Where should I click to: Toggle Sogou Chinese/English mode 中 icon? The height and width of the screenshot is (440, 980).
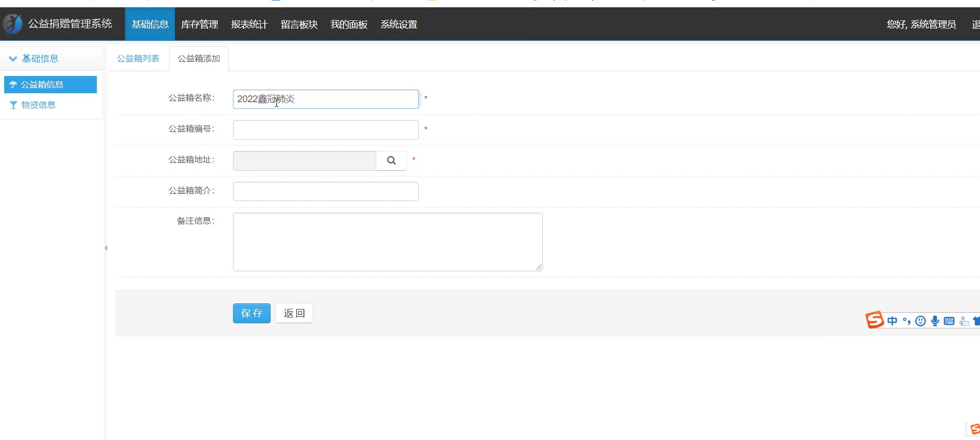[892, 321]
